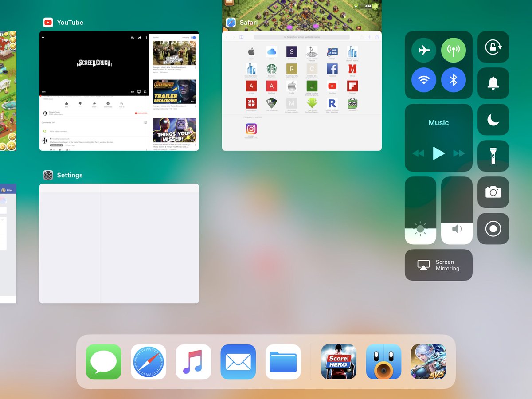Like the ScreenCrush video

click(x=66, y=104)
